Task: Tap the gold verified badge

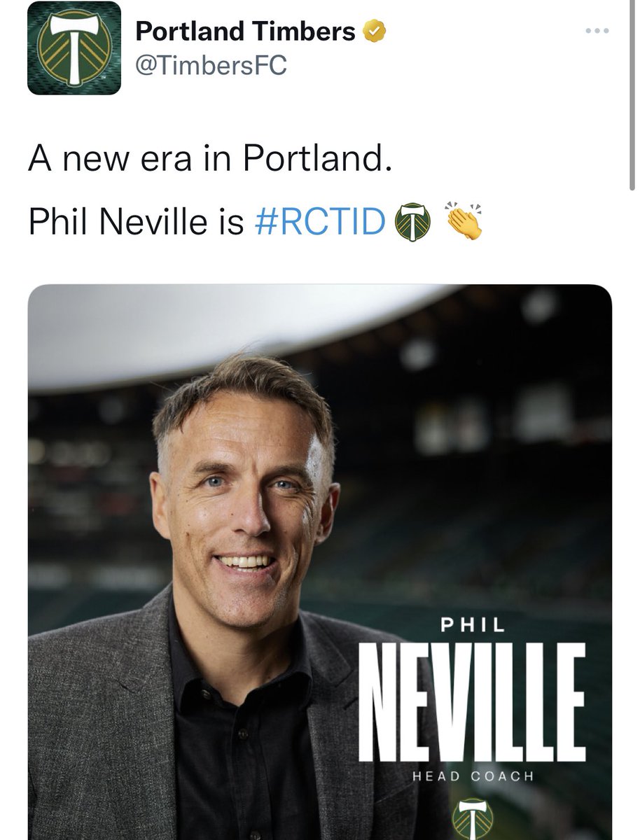Action: pos(371,31)
